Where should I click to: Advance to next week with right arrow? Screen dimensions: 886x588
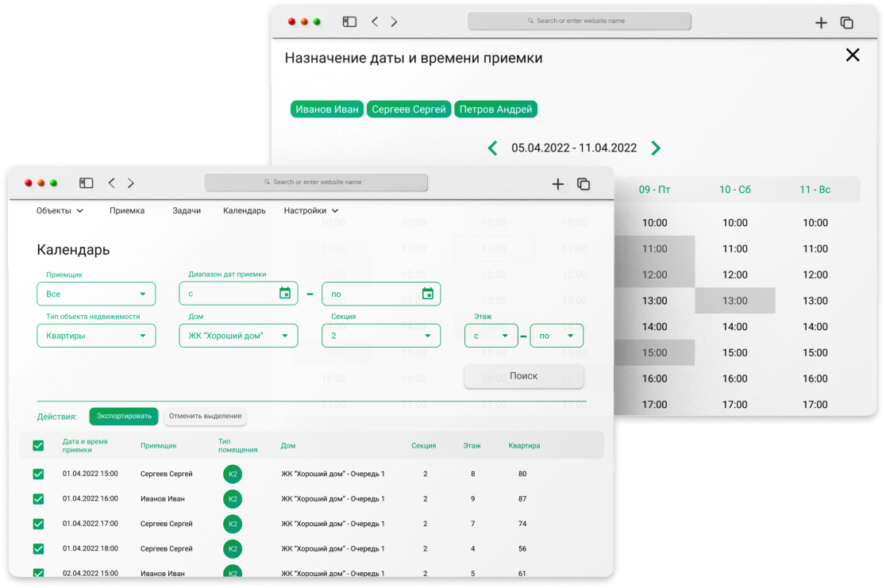(656, 148)
